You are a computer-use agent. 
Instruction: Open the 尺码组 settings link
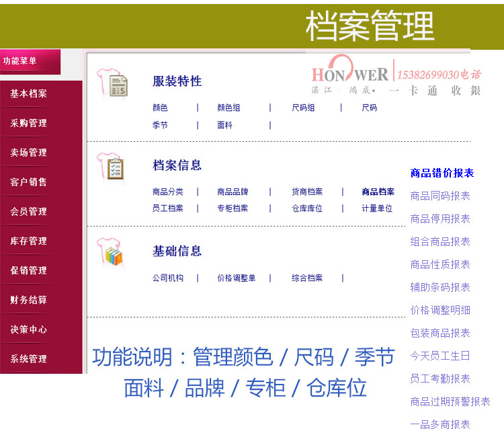303,108
